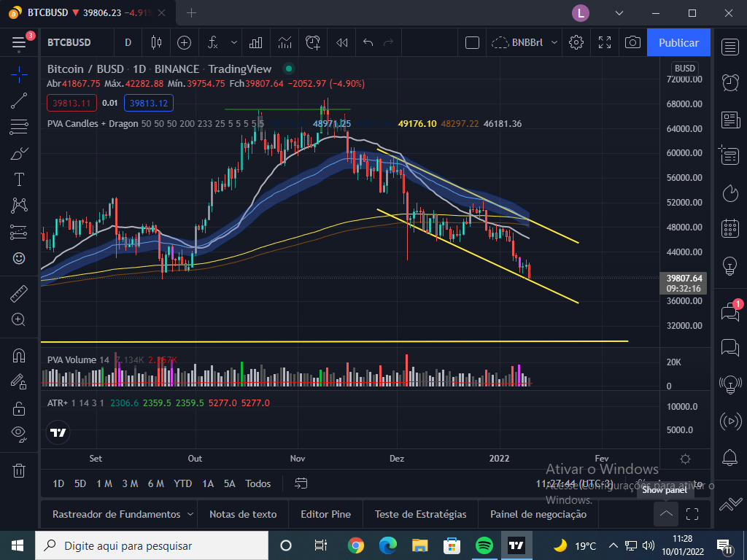Create a new alert clock icon
This screenshot has width=747, height=560.
pos(313,42)
